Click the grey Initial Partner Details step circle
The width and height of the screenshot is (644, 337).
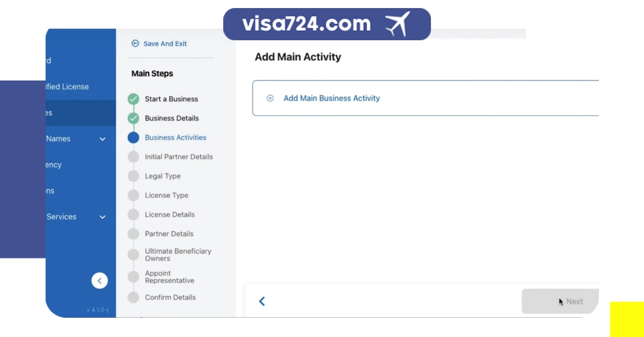coord(133,157)
